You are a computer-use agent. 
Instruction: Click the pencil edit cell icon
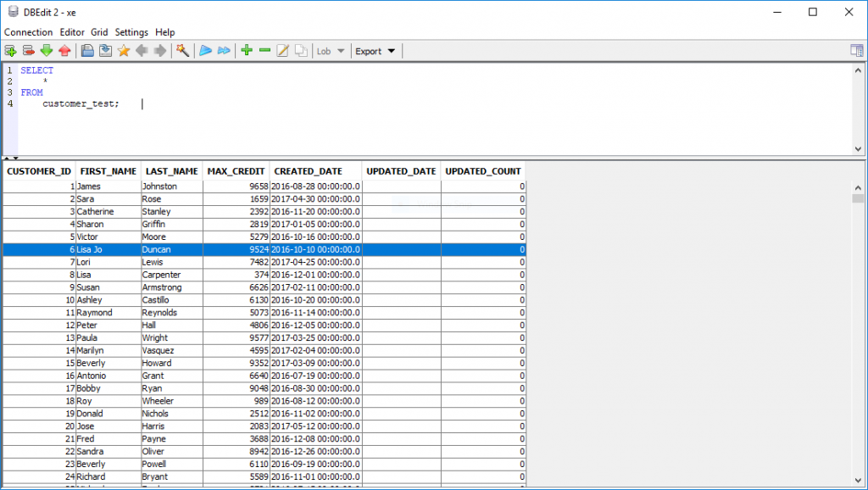pyautogui.click(x=282, y=51)
